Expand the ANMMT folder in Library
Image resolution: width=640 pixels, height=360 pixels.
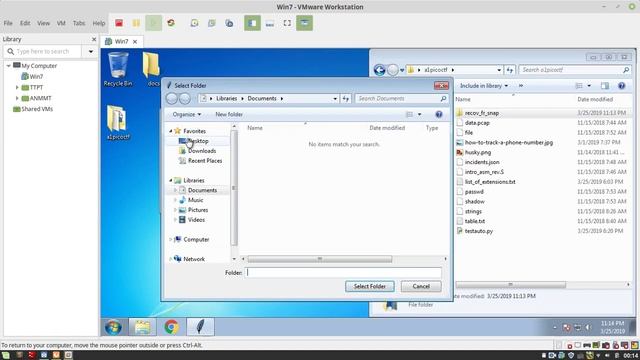click(17, 98)
